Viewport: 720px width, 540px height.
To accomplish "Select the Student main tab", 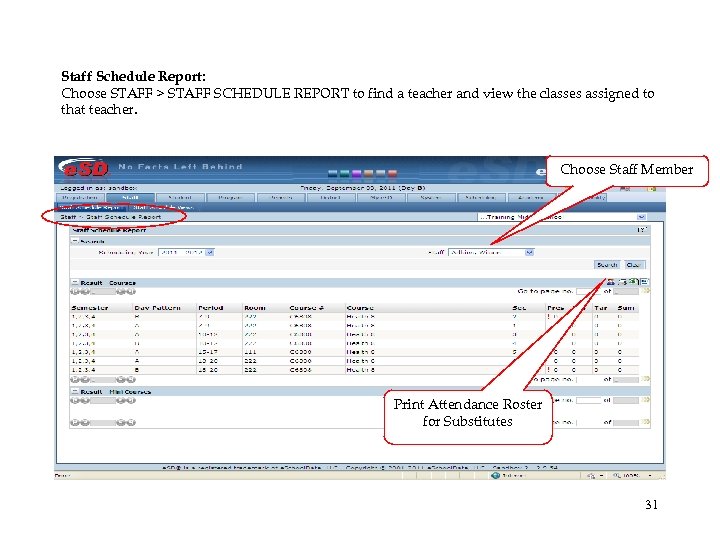I will [x=180, y=197].
